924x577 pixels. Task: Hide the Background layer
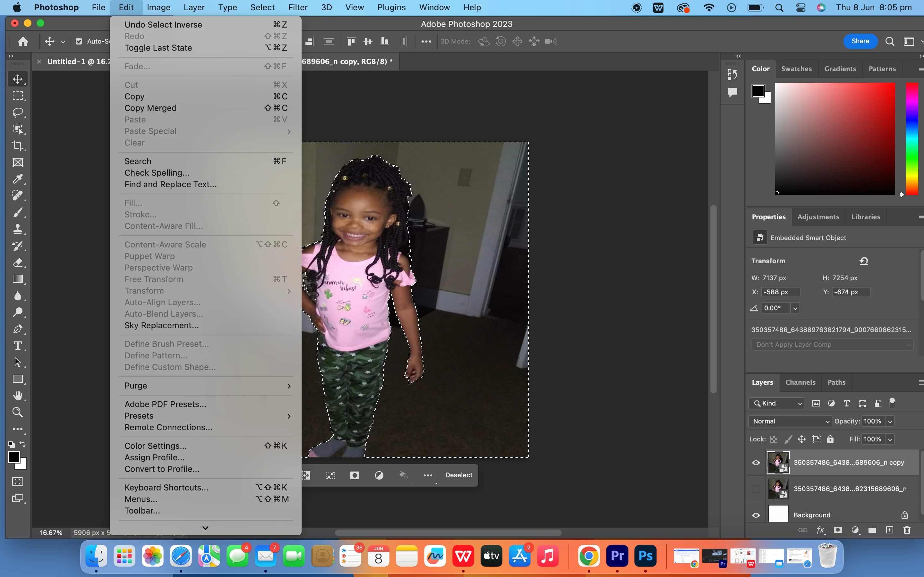(x=756, y=515)
